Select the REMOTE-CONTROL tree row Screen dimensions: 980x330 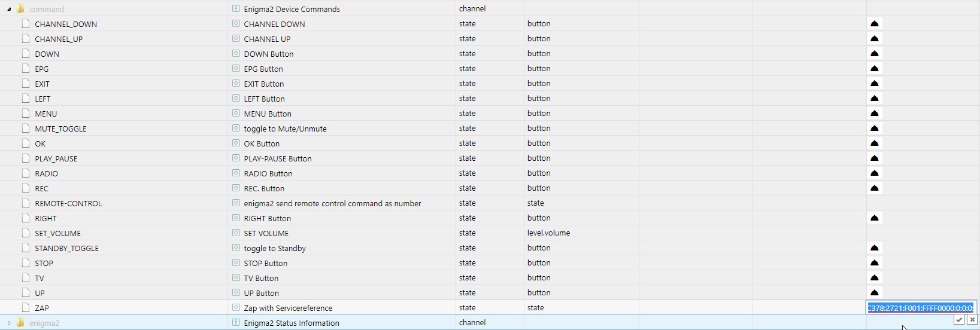[x=68, y=203]
